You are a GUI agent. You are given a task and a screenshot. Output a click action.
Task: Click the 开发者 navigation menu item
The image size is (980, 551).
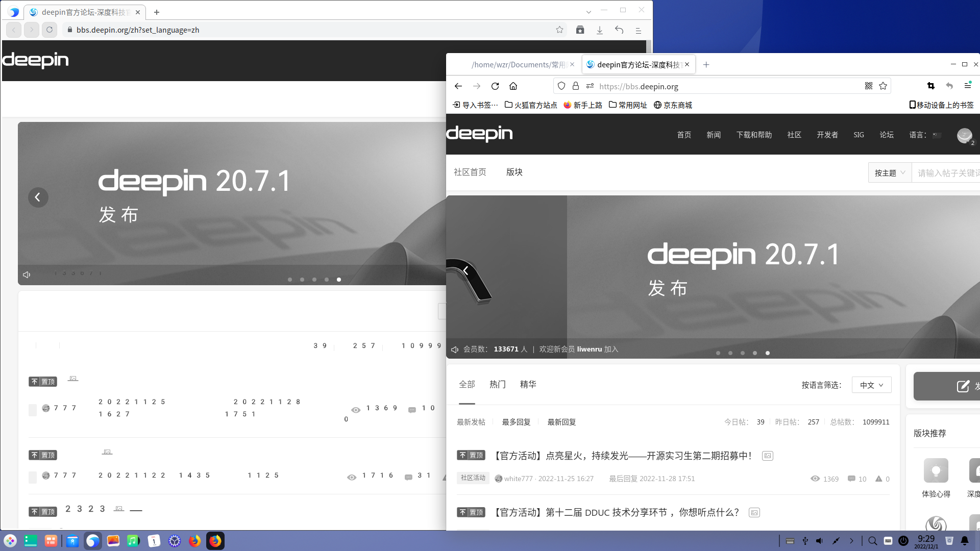click(x=827, y=135)
